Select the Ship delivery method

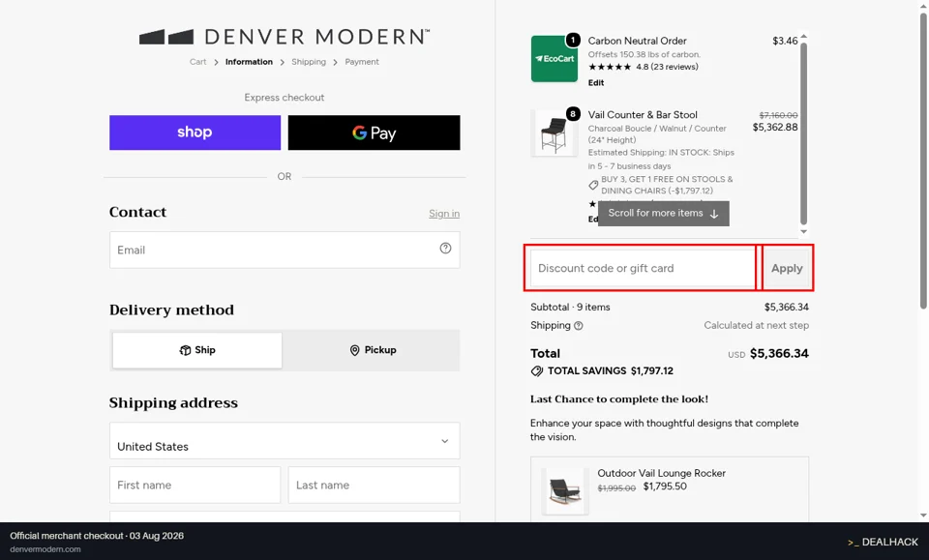coord(197,350)
